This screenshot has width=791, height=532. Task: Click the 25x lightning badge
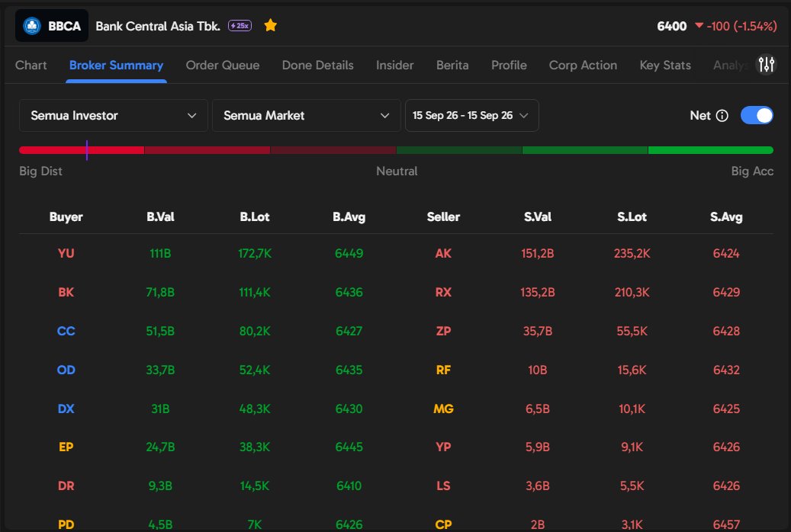pos(240,26)
